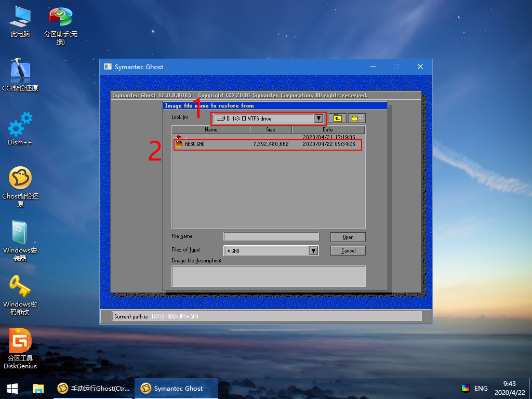Click the 2020/04/21 17:19:06 date entry

tap(329, 137)
